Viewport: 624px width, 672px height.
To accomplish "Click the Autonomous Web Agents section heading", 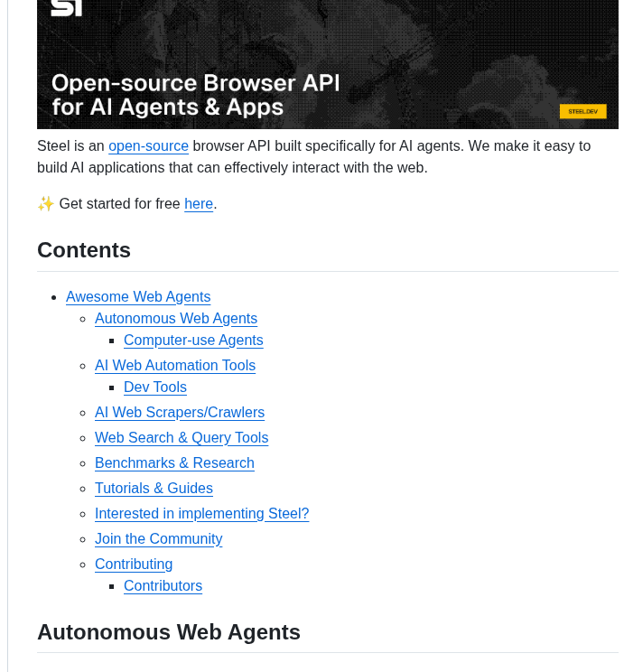I will click(x=169, y=632).
